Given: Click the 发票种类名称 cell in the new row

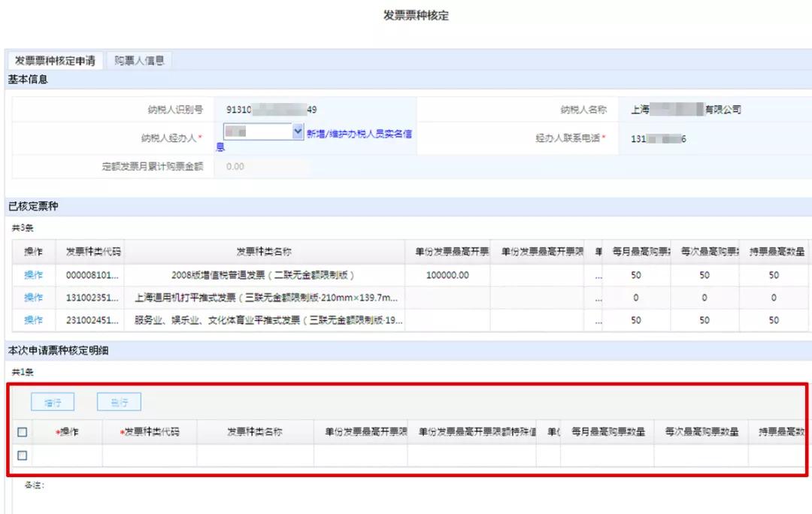Looking at the screenshot, I should point(252,456).
